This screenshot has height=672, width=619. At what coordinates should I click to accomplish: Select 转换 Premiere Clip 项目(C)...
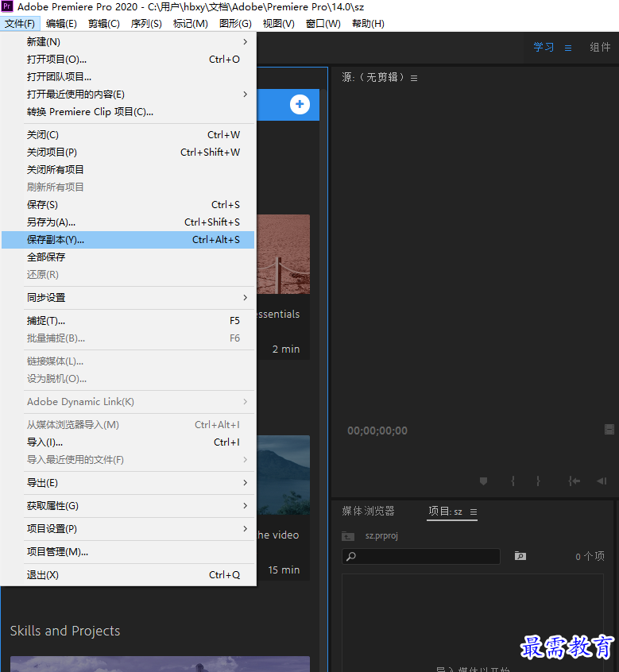coord(128,111)
